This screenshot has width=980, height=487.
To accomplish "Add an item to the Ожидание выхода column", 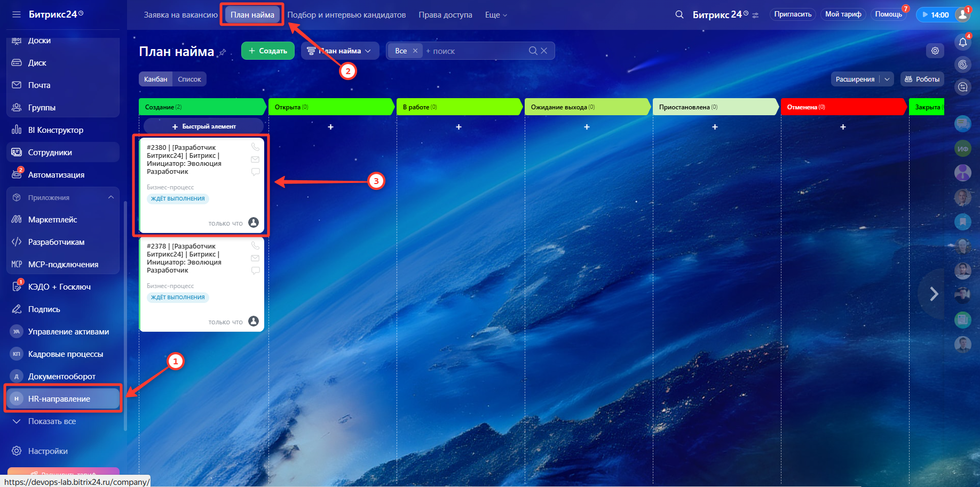I will [587, 127].
